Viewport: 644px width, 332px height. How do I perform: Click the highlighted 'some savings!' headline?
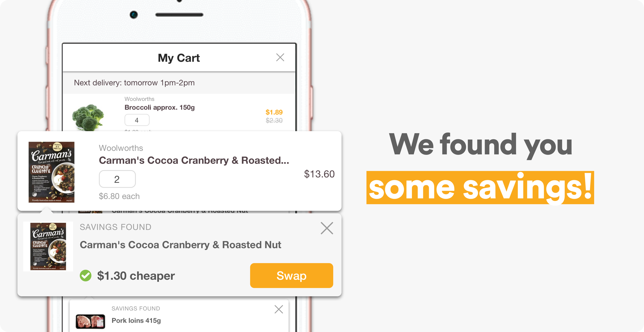480,187
